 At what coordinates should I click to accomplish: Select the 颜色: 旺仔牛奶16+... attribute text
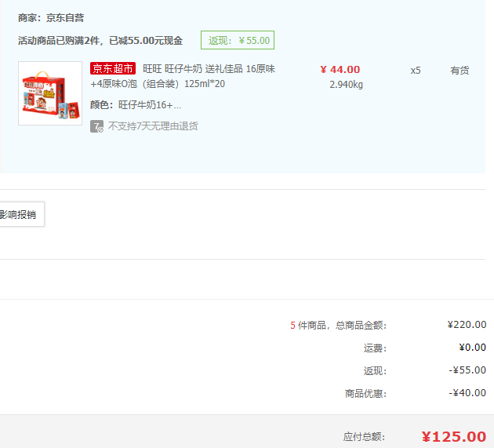pyautogui.click(x=136, y=105)
